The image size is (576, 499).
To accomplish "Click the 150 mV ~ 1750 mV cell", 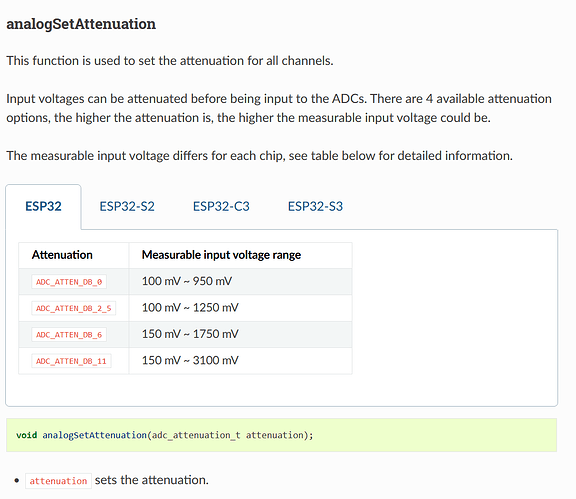I will click(x=240, y=334).
